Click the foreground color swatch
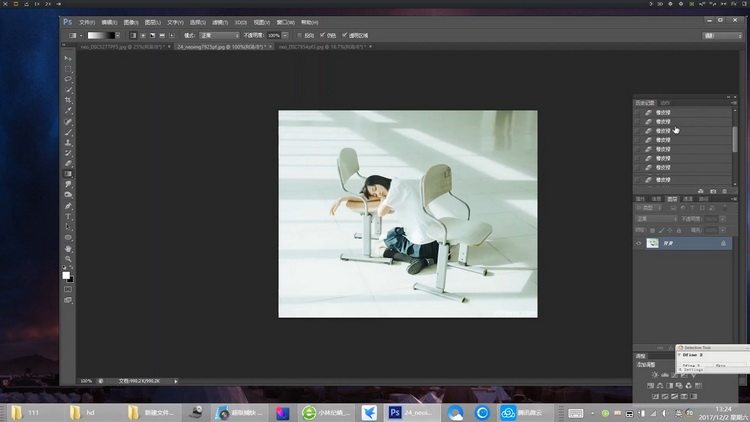 66,275
